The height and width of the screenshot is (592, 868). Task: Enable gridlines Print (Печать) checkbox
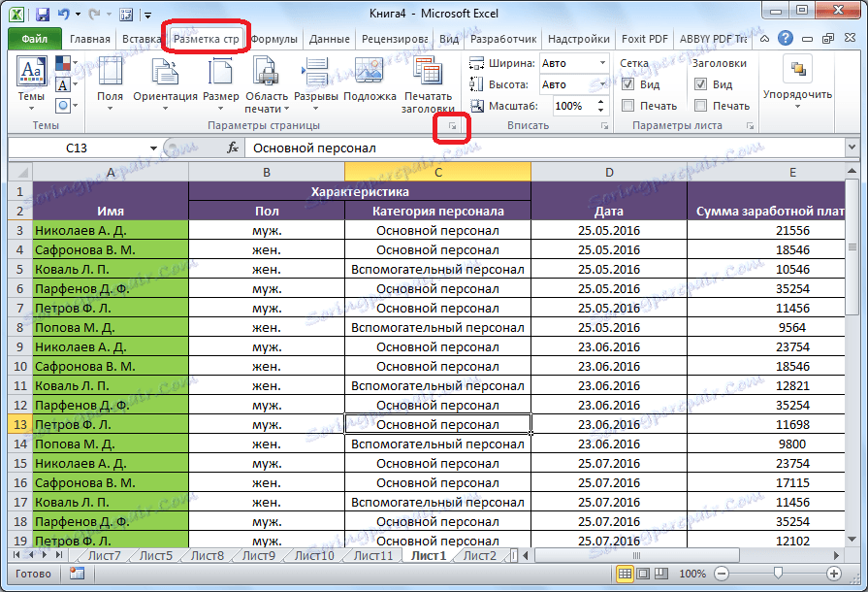pos(628,106)
